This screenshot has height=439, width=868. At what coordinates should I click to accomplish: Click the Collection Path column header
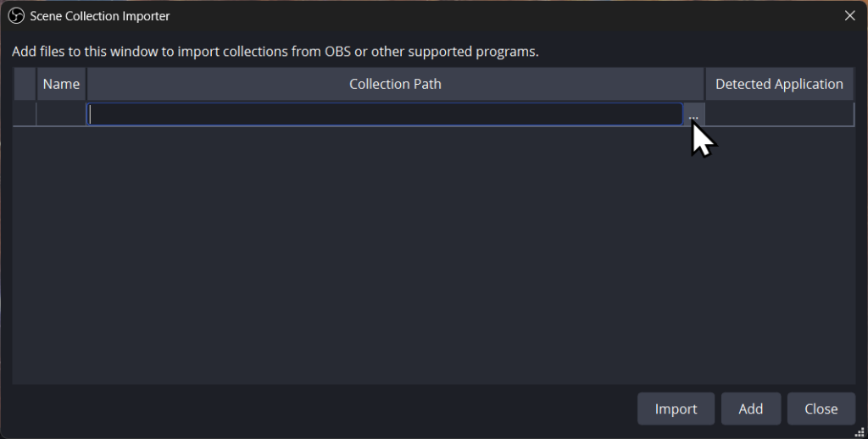pos(395,84)
